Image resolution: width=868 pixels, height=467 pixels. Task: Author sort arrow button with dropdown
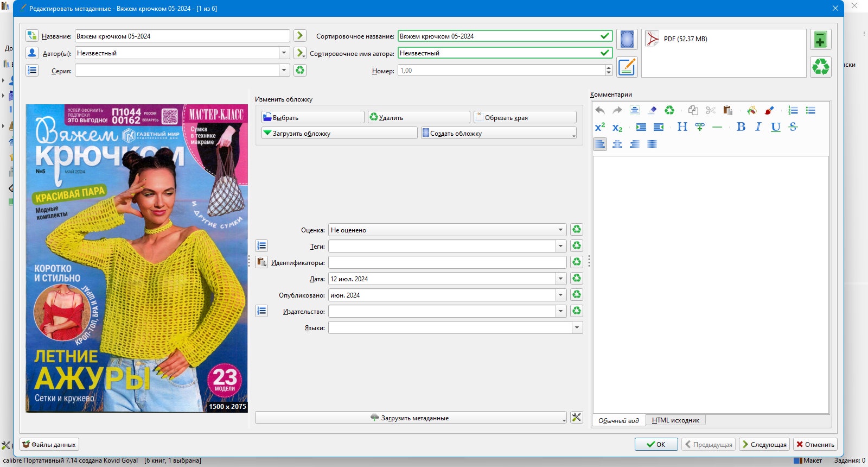[x=299, y=53]
